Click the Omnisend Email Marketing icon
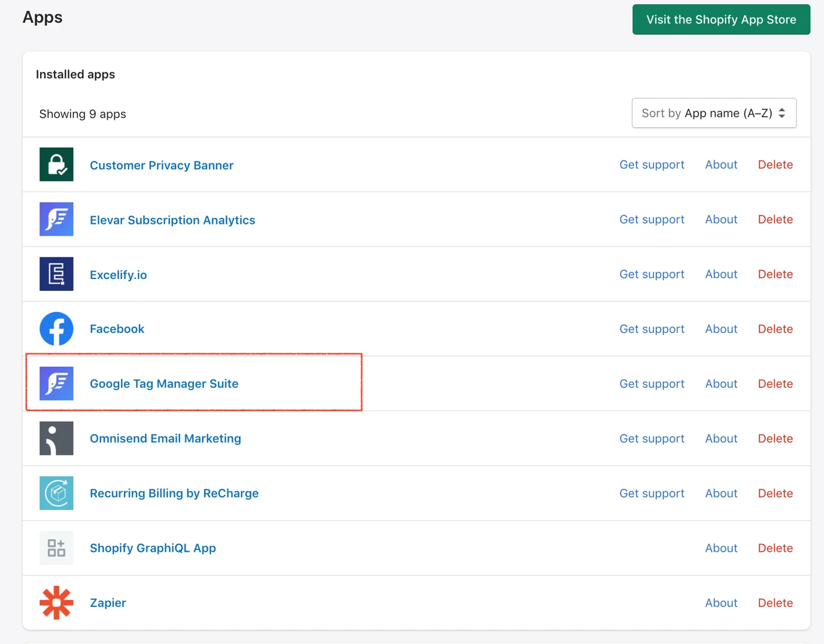The image size is (824, 644). pyautogui.click(x=56, y=438)
